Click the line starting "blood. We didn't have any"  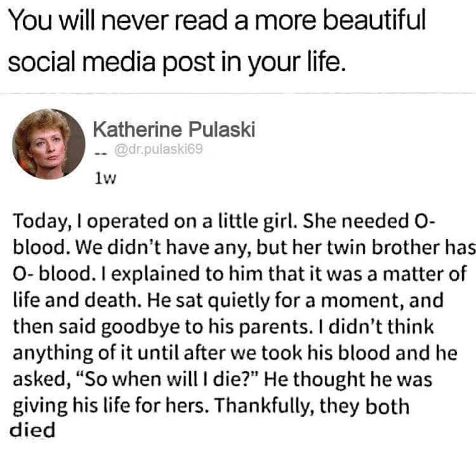click(241, 249)
